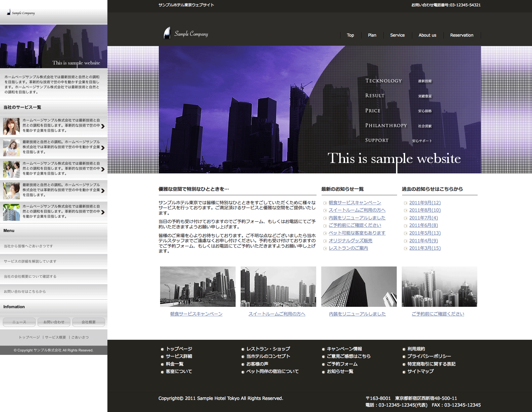
Task: Click the small Sample Company logo in the mobile sidebar
Action: (21, 13)
